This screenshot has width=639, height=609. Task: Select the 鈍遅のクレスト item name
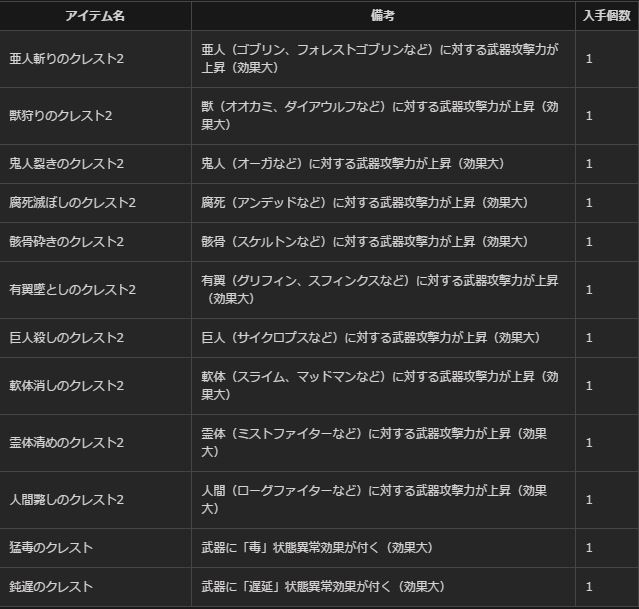(51, 587)
